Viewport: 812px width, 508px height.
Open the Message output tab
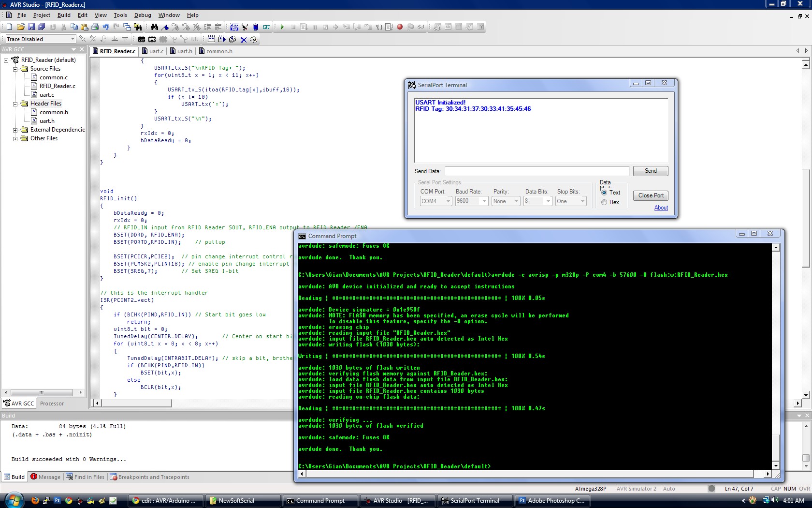(x=46, y=477)
